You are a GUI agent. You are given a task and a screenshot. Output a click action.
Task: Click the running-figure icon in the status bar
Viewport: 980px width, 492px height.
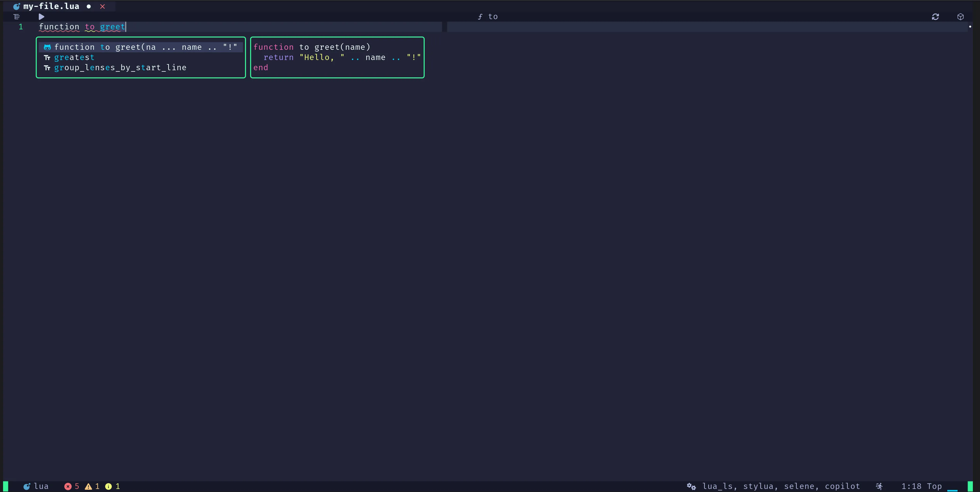pyautogui.click(x=879, y=486)
